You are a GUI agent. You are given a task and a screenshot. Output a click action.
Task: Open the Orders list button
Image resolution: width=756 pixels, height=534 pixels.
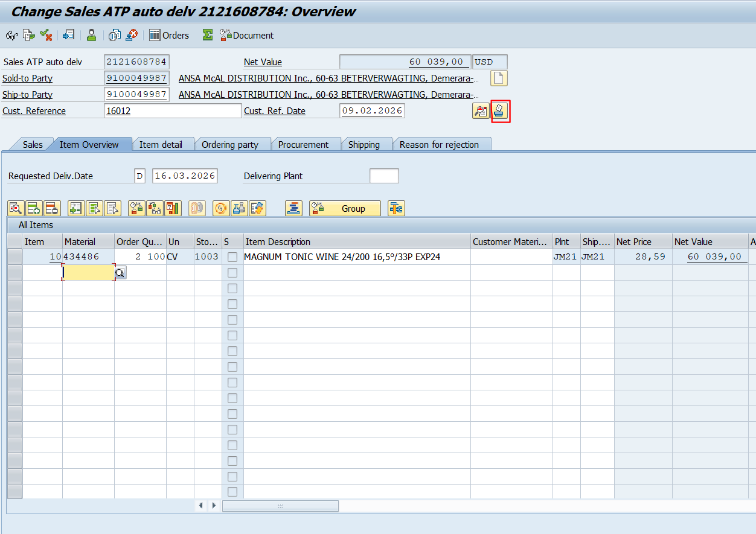point(169,36)
